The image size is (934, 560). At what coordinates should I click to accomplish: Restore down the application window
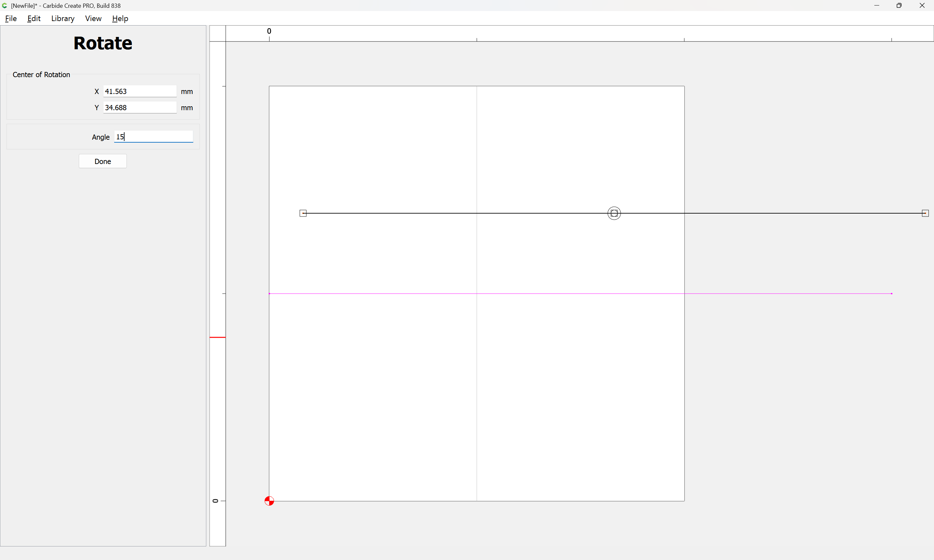tap(899, 6)
